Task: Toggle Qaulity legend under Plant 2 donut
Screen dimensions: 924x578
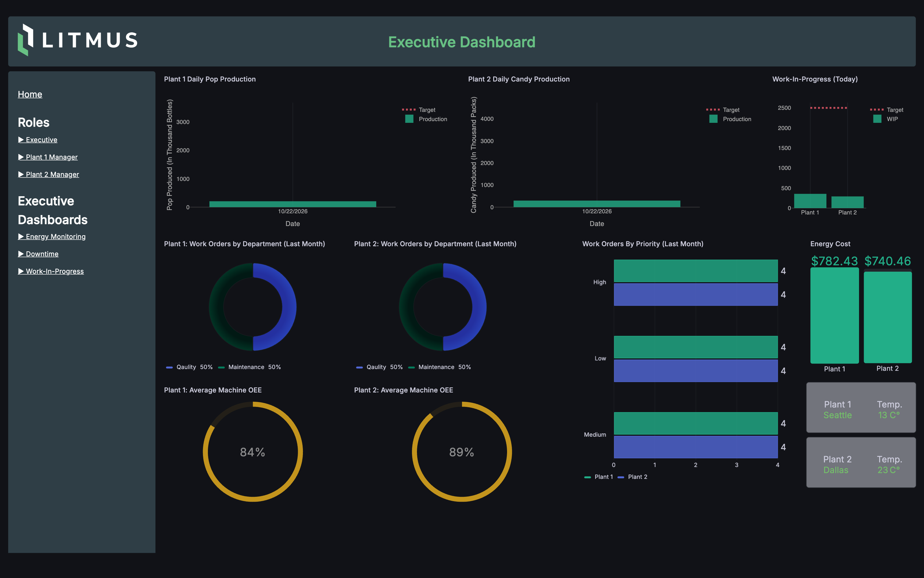Action: [x=379, y=367]
